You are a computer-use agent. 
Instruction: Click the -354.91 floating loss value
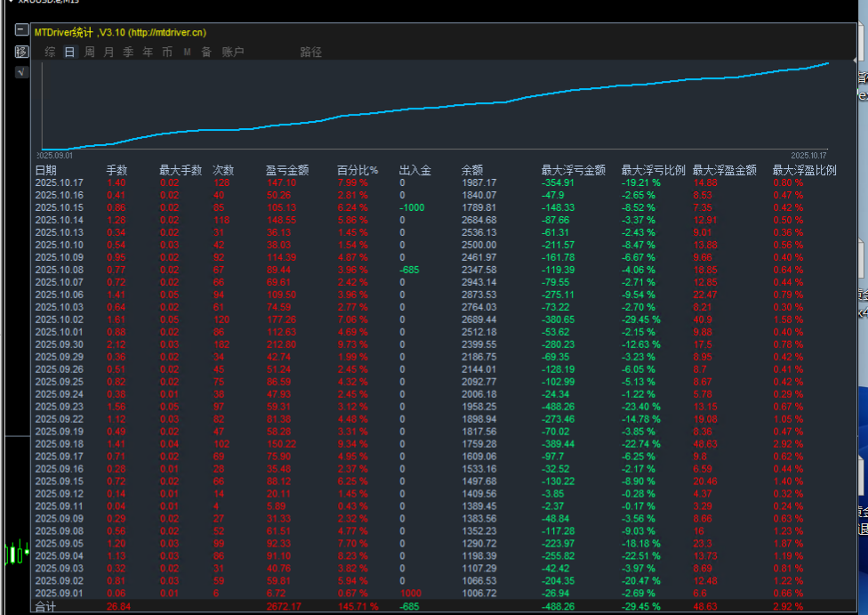click(558, 182)
